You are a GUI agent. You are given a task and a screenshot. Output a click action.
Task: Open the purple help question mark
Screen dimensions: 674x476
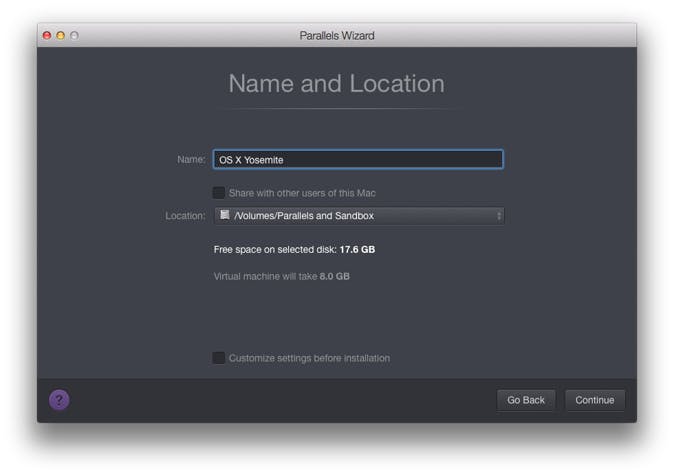pos(59,400)
